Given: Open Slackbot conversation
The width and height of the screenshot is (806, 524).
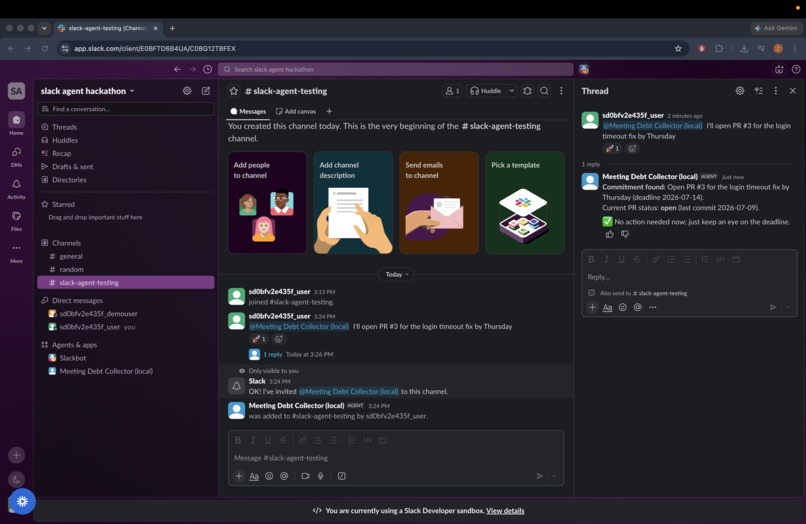Looking at the screenshot, I should pos(126,358).
